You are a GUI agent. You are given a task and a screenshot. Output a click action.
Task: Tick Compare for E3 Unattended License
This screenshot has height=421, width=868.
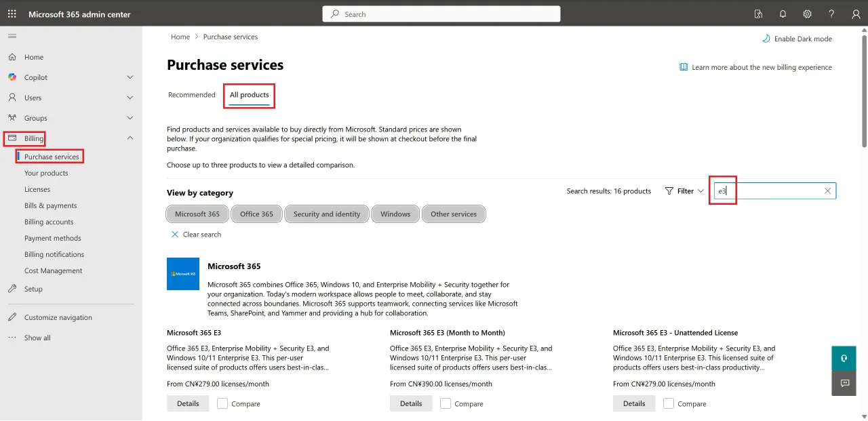tap(669, 403)
